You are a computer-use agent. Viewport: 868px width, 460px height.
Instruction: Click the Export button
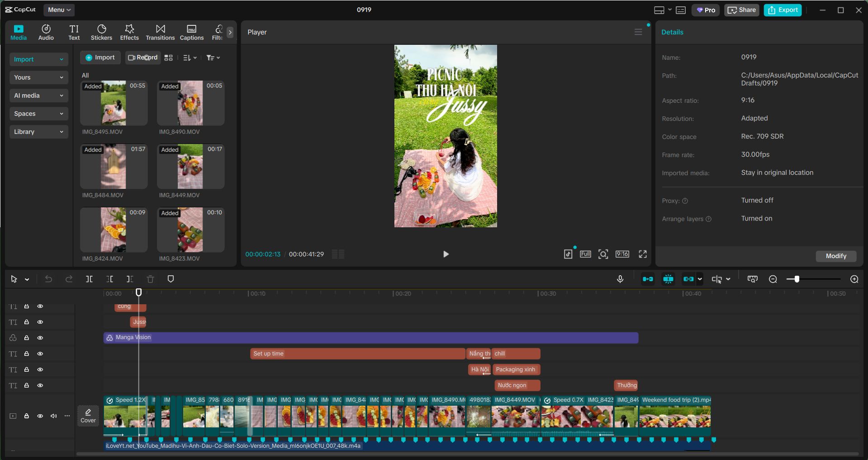[783, 10]
